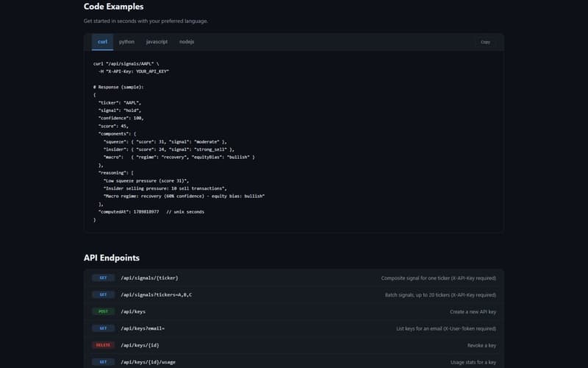Screen dimensions: 588x368
Task: Select the curl code tab
Action: pyautogui.click(x=102, y=42)
